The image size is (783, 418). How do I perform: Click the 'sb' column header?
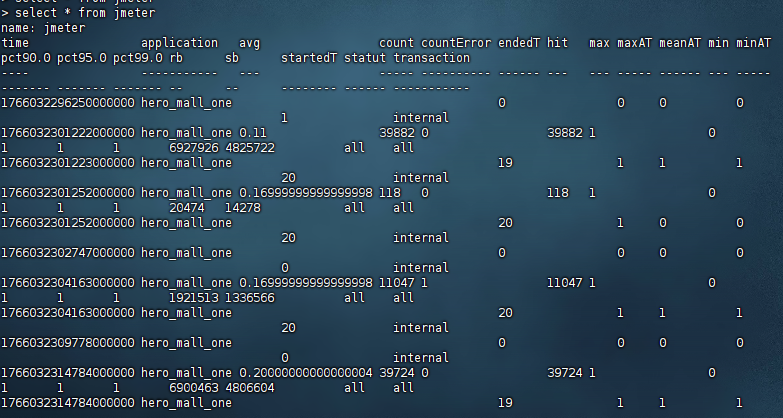point(232,58)
